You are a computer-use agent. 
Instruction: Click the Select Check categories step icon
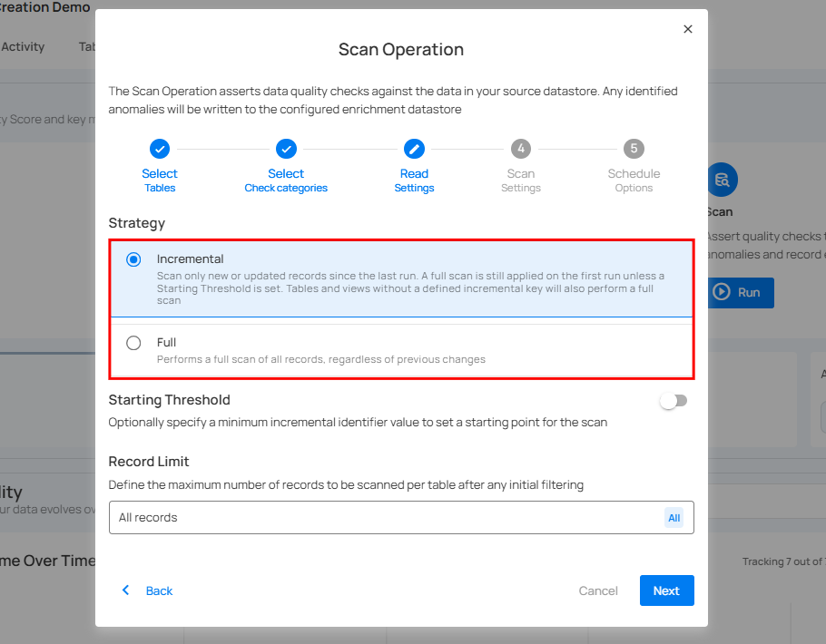pyautogui.click(x=286, y=149)
